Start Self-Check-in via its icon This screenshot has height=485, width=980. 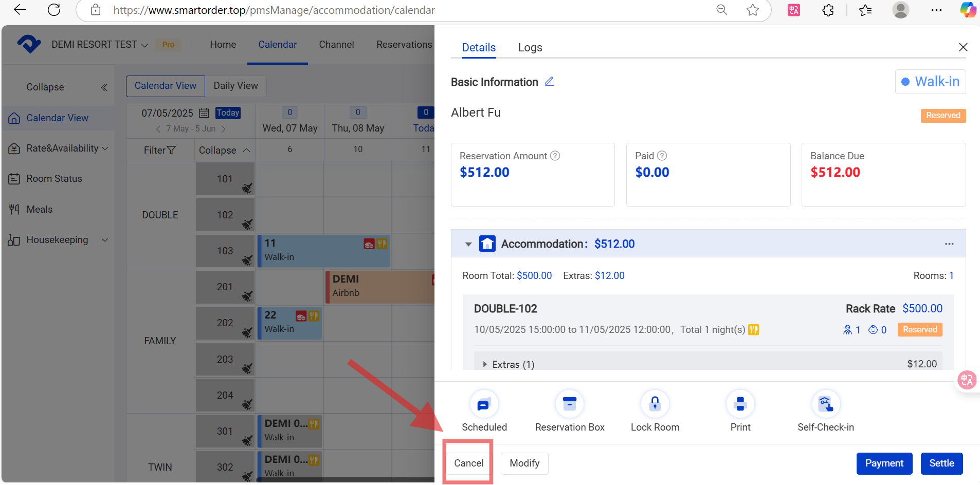pos(825,405)
